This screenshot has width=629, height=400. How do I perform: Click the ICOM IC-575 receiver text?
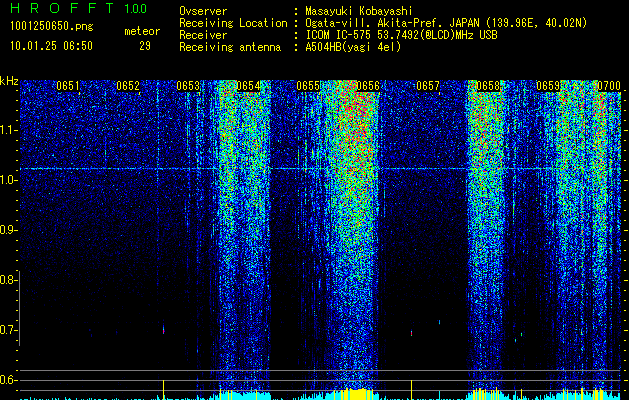coord(401,35)
